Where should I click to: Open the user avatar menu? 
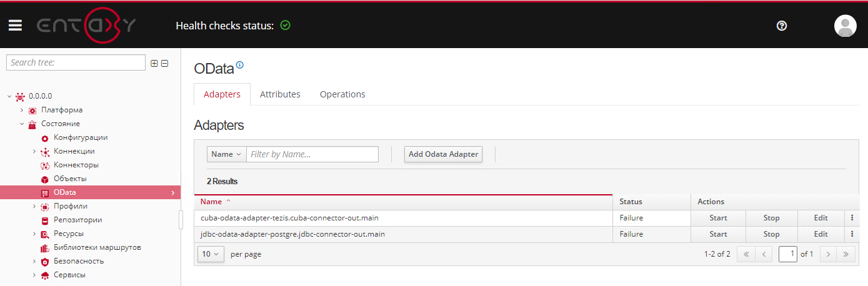(846, 26)
